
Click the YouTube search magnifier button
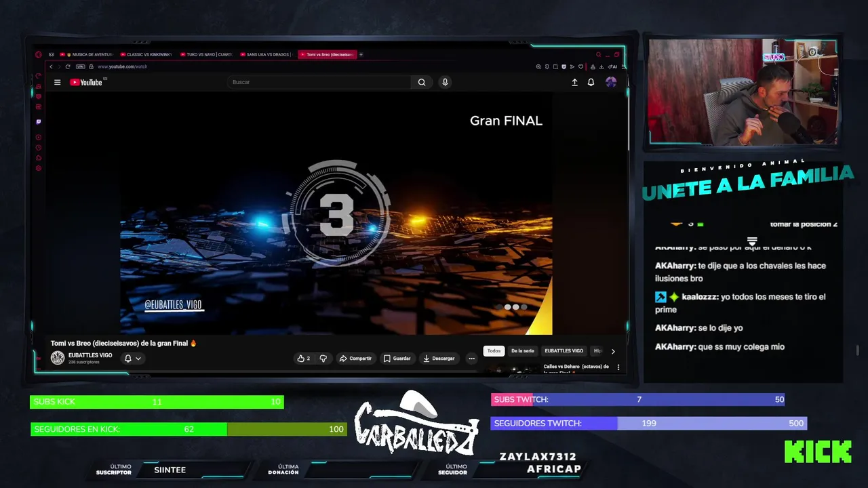(x=422, y=82)
